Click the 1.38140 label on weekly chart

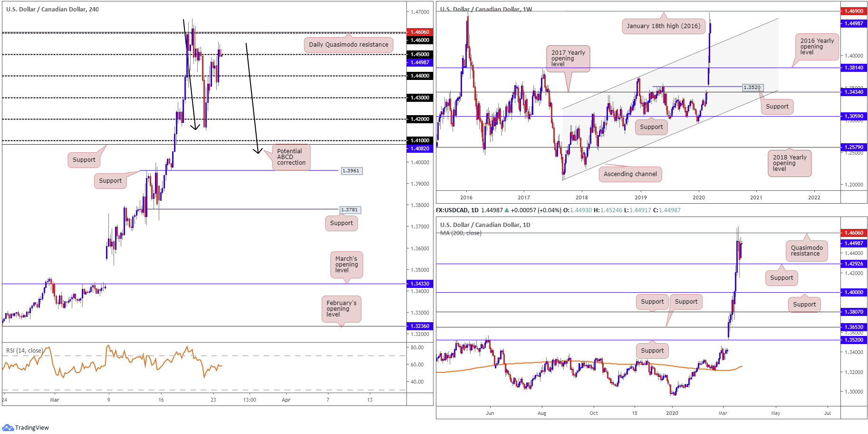coord(854,68)
